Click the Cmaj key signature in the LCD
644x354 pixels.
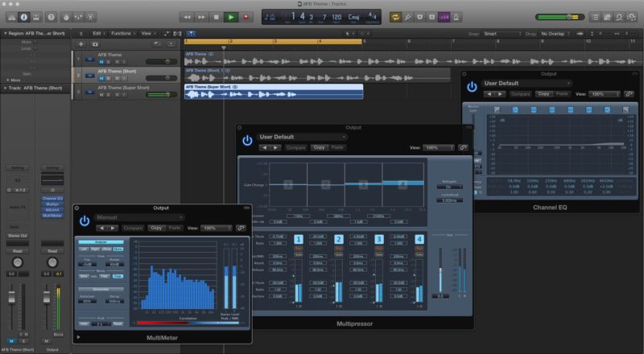click(x=353, y=17)
